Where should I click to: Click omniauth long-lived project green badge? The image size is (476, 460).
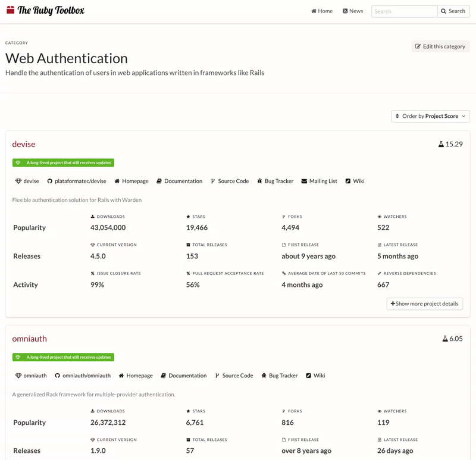point(63,358)
